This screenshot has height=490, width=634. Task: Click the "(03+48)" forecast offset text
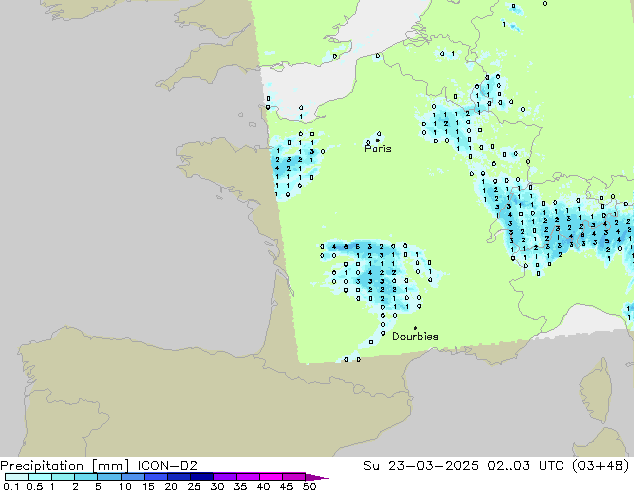tap(602, 466)
